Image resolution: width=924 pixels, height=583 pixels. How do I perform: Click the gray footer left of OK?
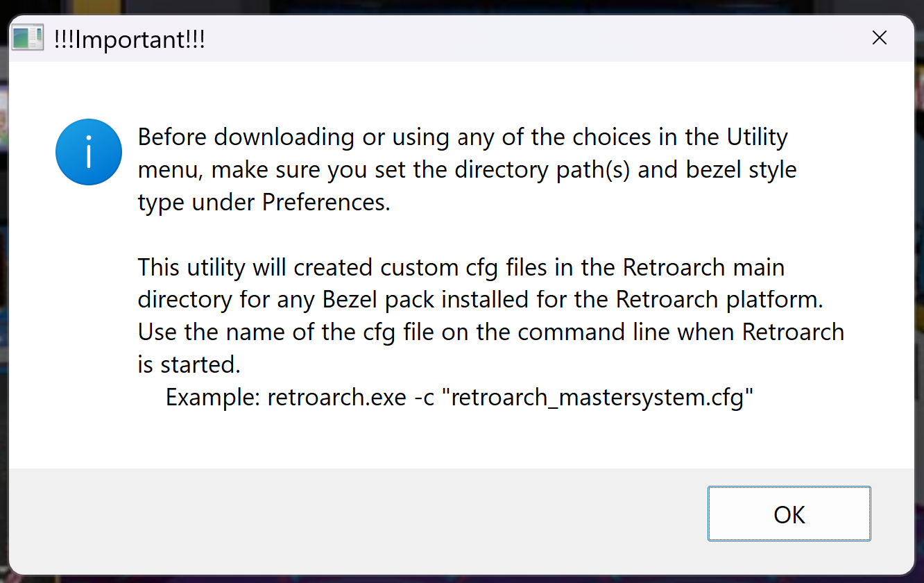(x=347, y=514)
